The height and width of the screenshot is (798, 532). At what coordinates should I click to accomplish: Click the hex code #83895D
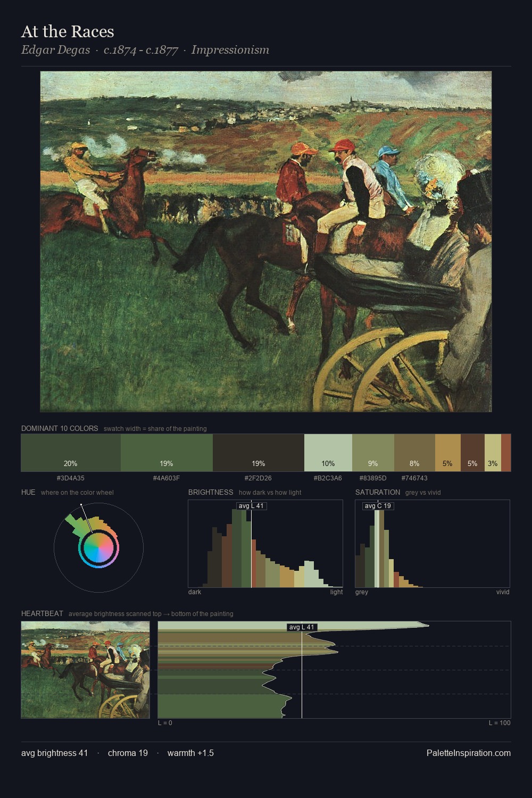[x=373, y=478]
